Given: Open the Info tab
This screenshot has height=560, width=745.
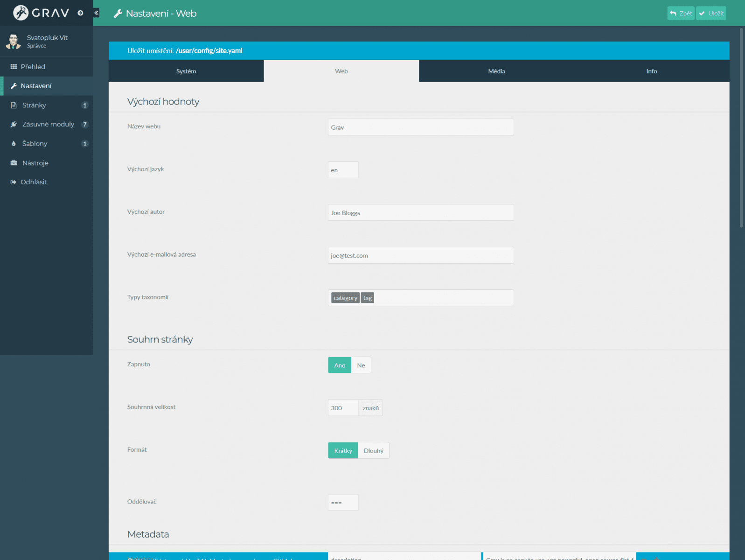Looking at the screenshot, I should [652, 71].
